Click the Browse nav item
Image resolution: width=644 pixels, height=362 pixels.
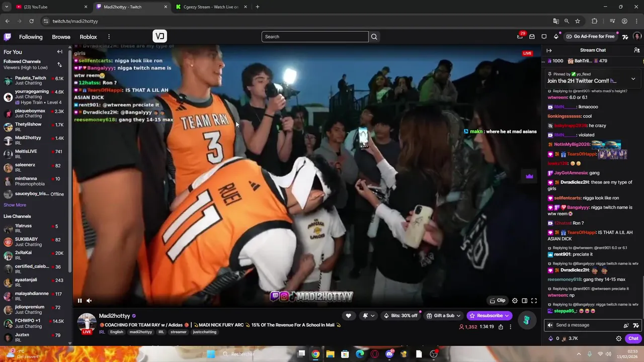click(x=61, y=37)
